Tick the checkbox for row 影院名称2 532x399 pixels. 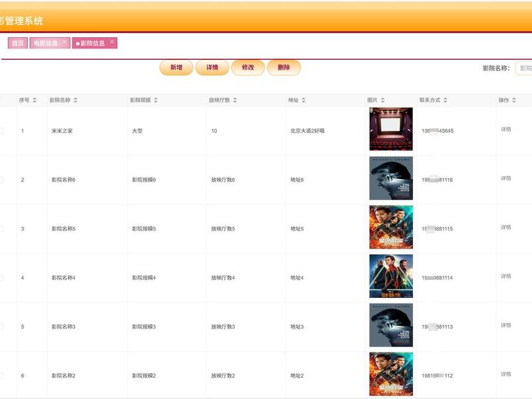[1, 376]
